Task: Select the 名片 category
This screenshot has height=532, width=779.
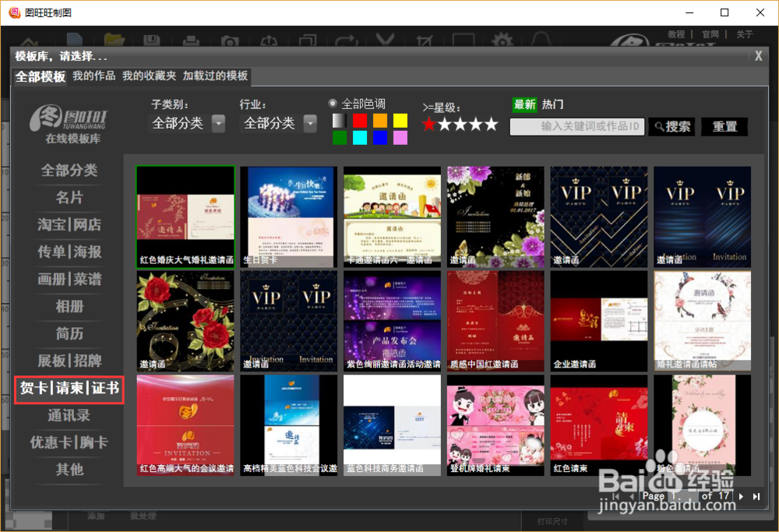Action: click(x=69, y=198)
